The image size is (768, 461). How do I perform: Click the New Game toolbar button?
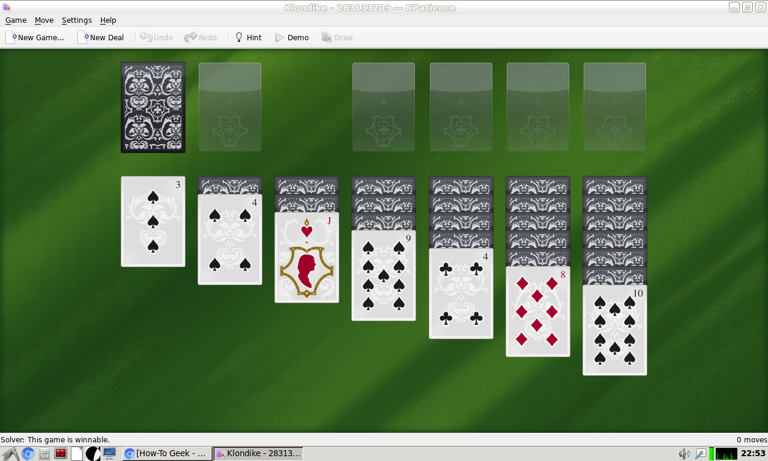(x=35, y=37)
